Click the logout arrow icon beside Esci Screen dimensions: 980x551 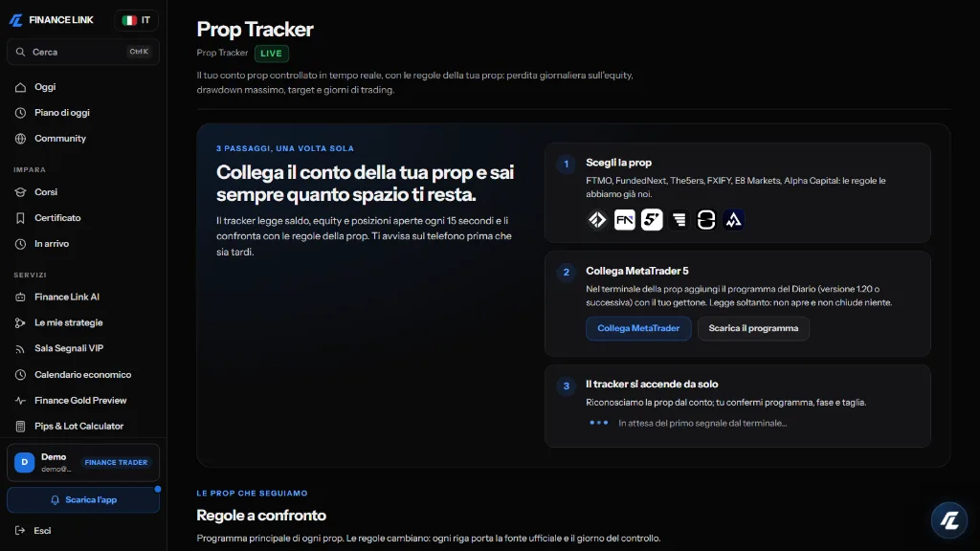[x=20, y=530]
